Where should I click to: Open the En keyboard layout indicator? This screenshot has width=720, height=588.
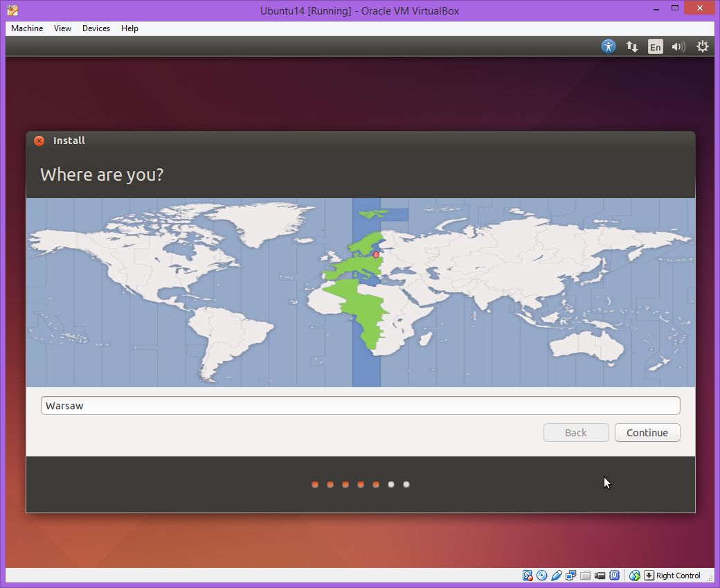(x=655, y=47)
